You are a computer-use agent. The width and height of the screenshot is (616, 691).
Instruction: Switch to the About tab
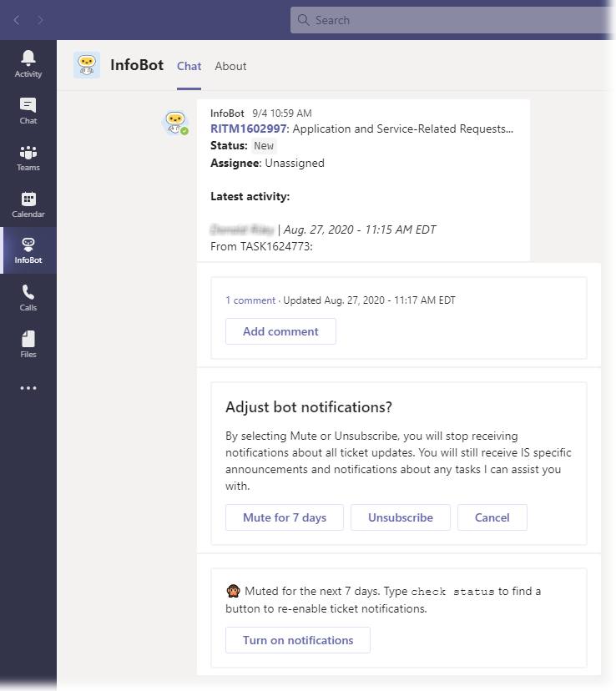click(x=230, y=66)
